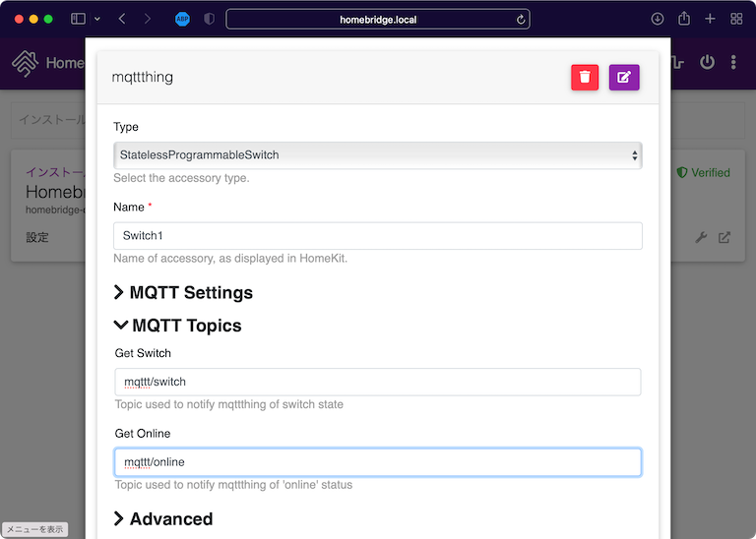Click the Name field containing Switch1

378,236
